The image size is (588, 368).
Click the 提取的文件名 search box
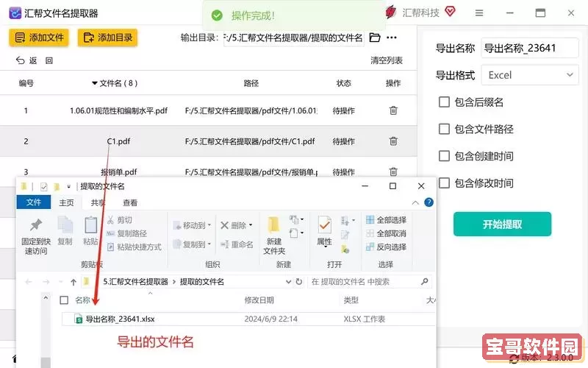(x=370, y=282)
